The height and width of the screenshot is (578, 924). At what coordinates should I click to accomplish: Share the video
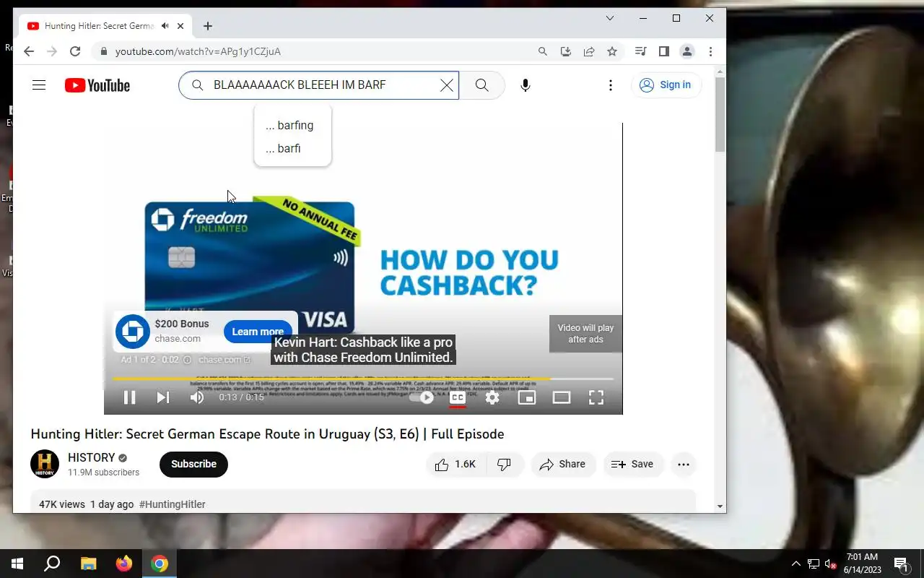tap(563, 465)
